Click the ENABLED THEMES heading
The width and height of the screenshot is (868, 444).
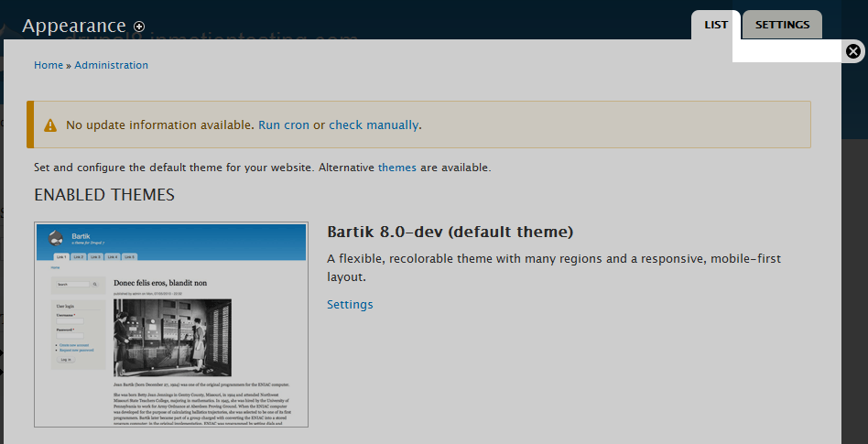[x=104, y=195]
